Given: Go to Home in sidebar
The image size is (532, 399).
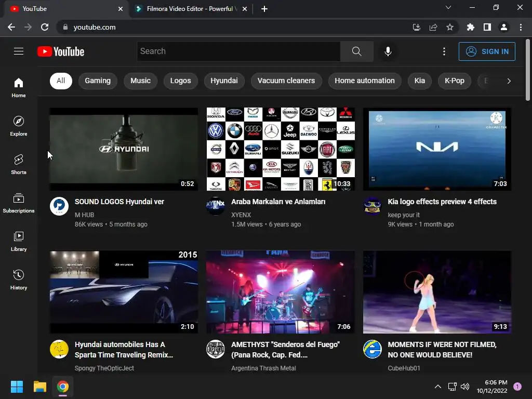Looking at the screenshot, I should tap(19, 87).
